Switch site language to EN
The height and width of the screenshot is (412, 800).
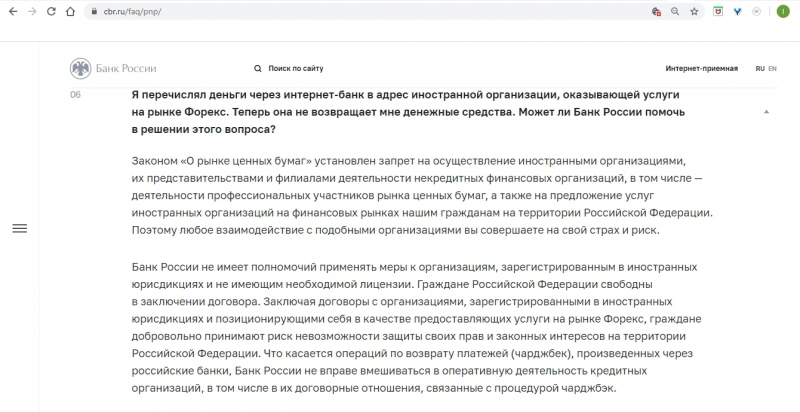pyautogui.click(x=772, y=68)
